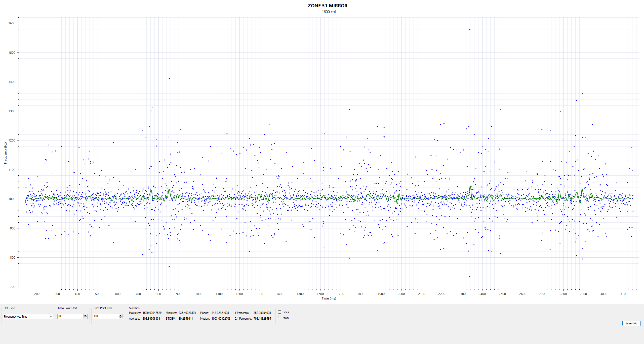Enable the Stem checkbox

pyautogui.click(x=279, y=318)
